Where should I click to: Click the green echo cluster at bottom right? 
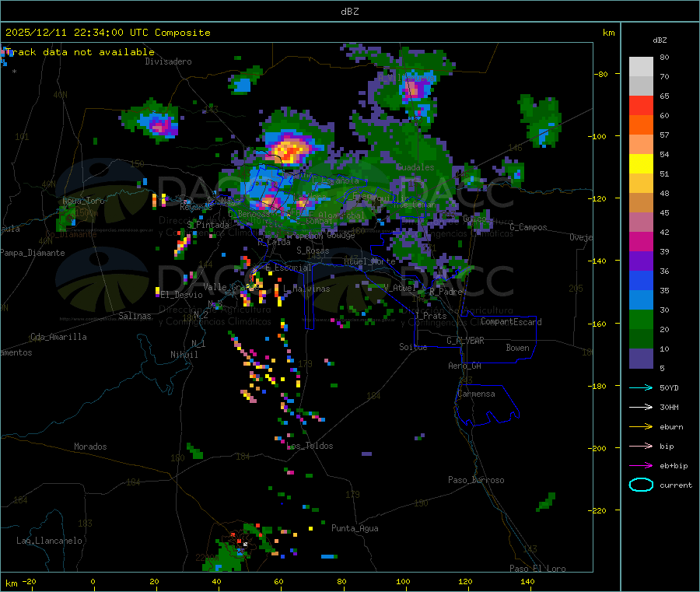(x=547, y=501)
